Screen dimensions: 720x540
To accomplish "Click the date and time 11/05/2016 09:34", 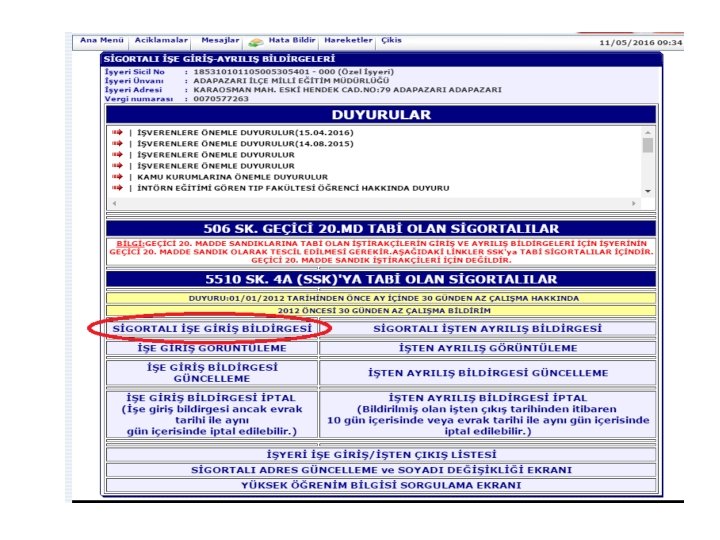I will pyautogui.click(x=641, y=43).
